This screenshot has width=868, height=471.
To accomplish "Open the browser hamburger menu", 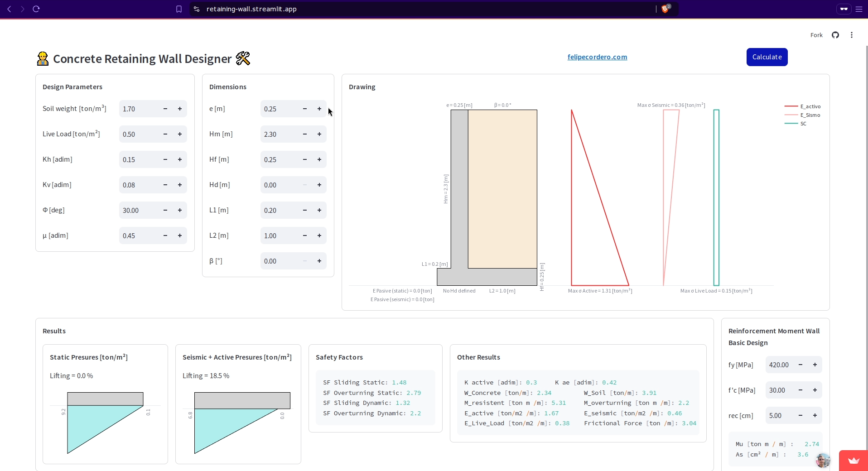I will pos(859,9).
